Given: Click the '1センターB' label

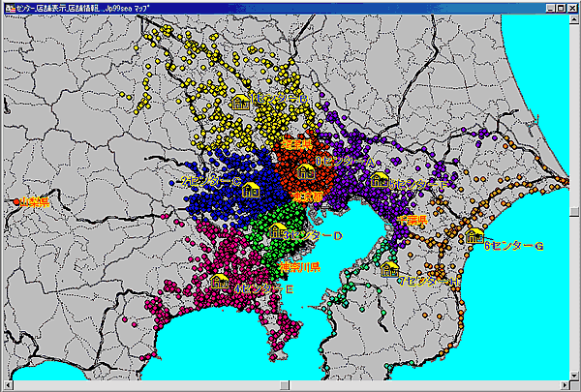Looking at the screenshot, I should tap(279, 99).
